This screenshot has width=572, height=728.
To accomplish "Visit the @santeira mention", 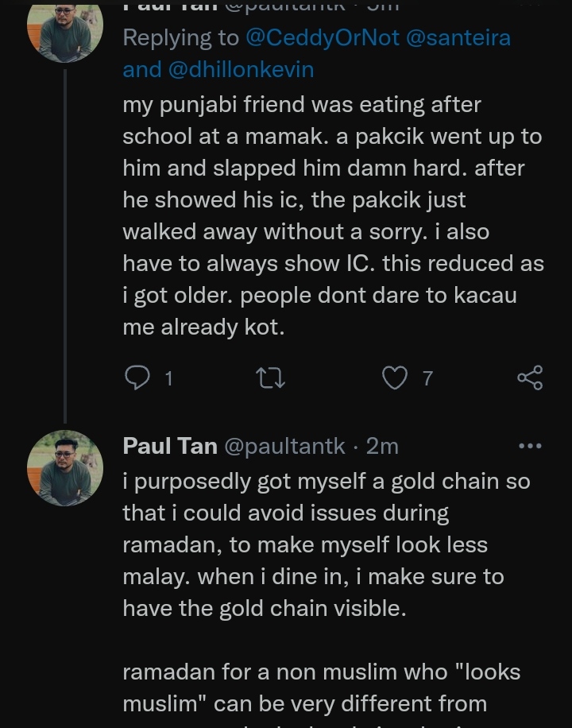I will click(458, 37).
